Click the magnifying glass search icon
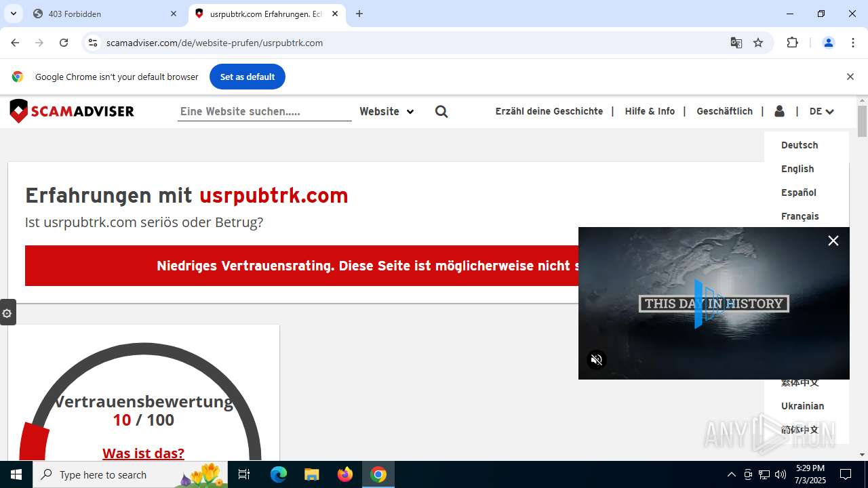This screenshot has height=488, width=868. (x=441, y=112)
